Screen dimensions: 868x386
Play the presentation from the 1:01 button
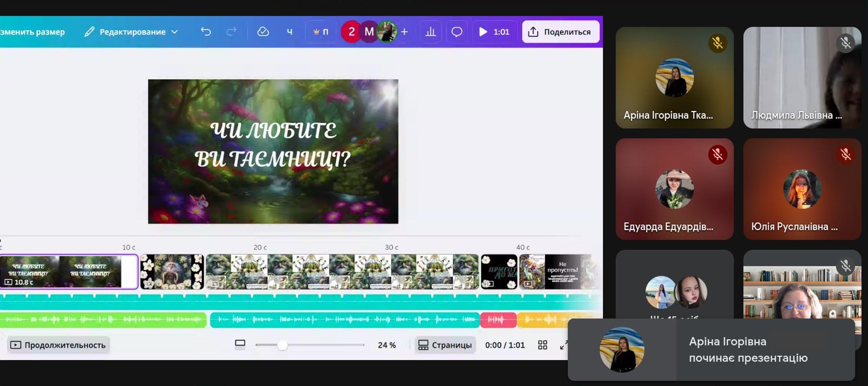(x=494, y=32)
